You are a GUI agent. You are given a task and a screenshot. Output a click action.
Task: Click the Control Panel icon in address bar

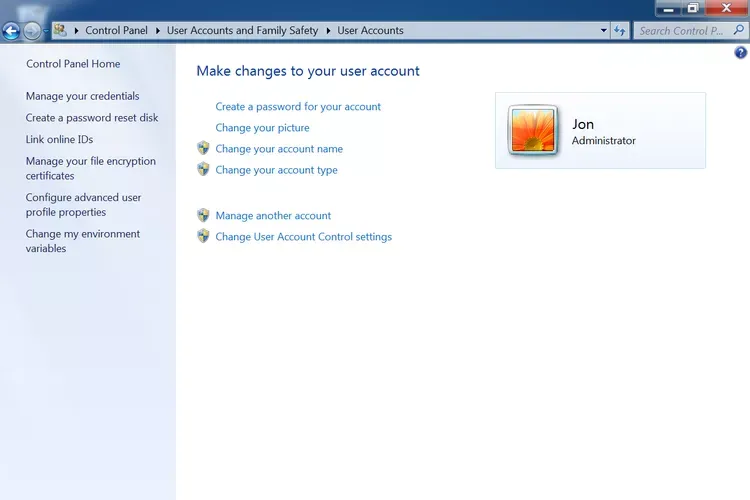tap(60, 30)
